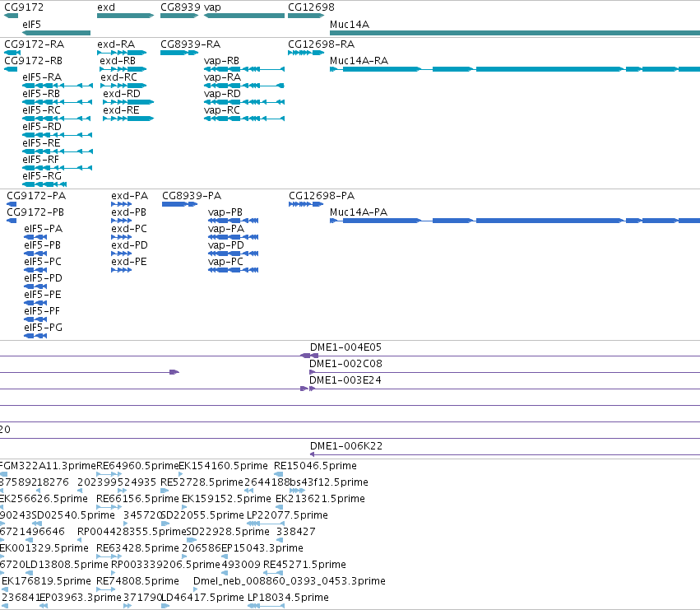Screen dimensions: 700x610
Task: Click protein CG12698-PA label
Action: click(x=322, y=196)
